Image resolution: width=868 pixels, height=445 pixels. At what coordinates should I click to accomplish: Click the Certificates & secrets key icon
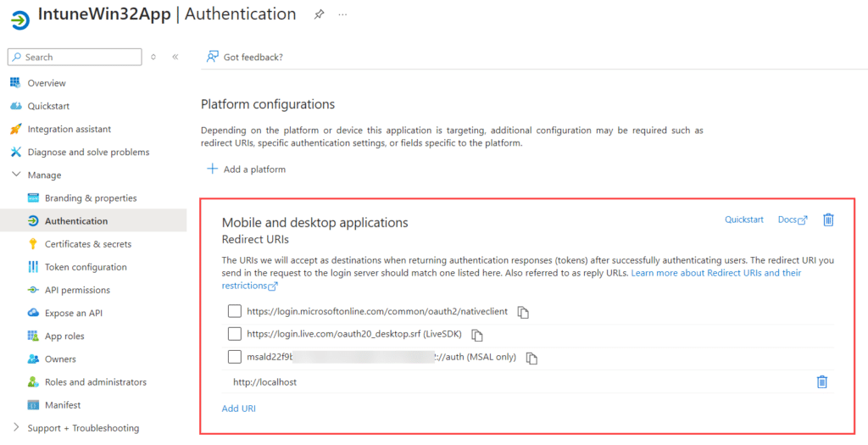point(33,243)
